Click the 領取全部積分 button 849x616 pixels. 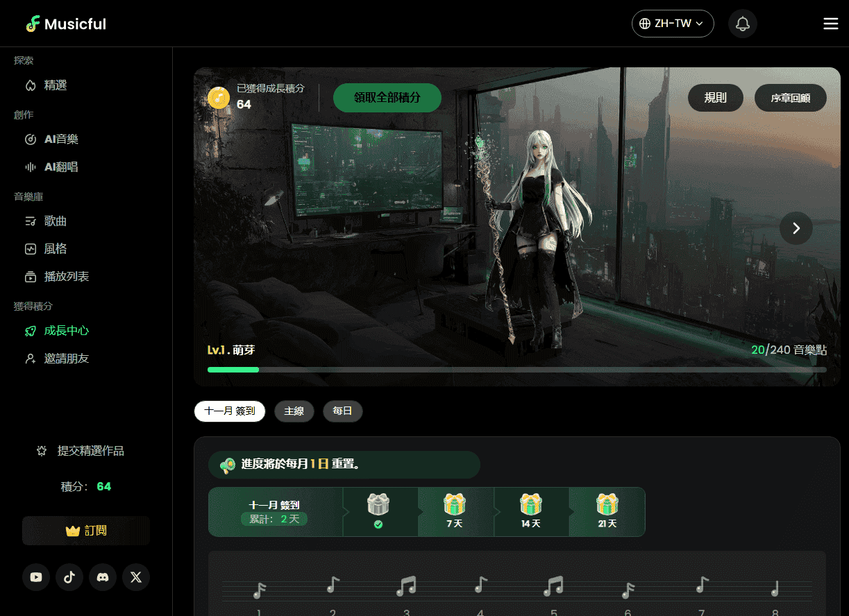[387, 98]
